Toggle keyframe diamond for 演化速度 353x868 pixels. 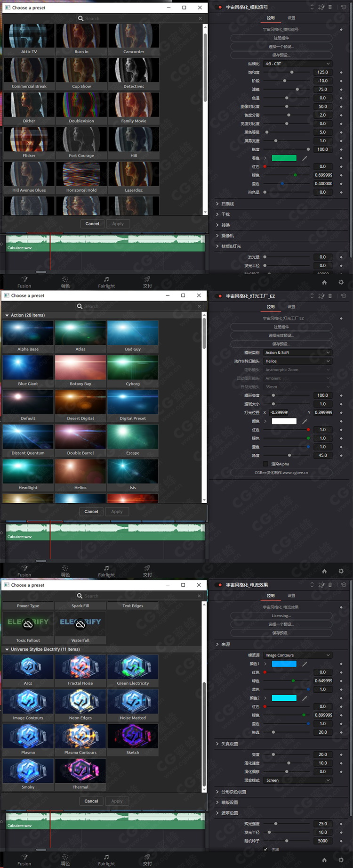pos(341,763)
